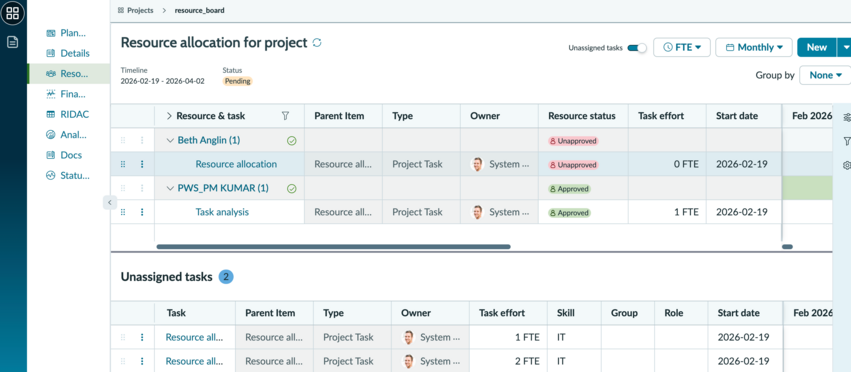Open the Resource allocation task link
851x372 pixels.
236,164
